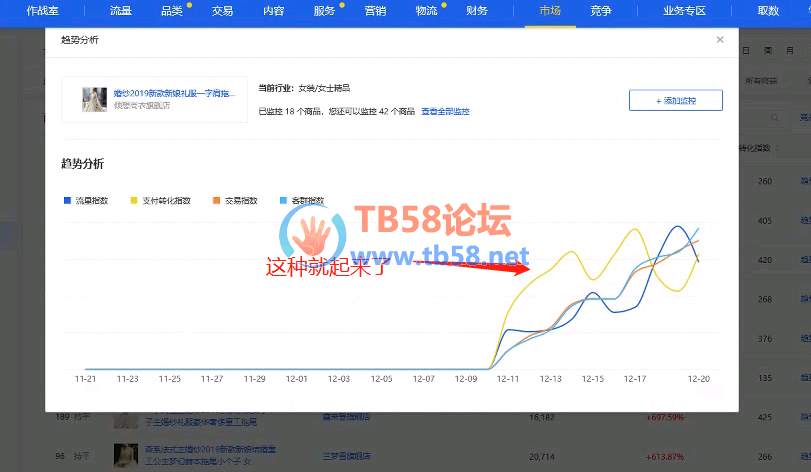
Task: Toggle the 交易指数 legend series
Action: pos(235,200)
